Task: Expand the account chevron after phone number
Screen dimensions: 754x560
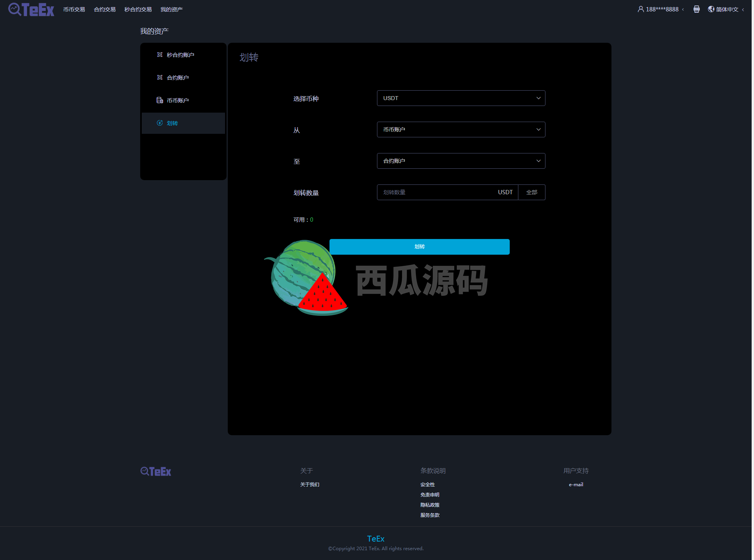Action: (683, 9)
